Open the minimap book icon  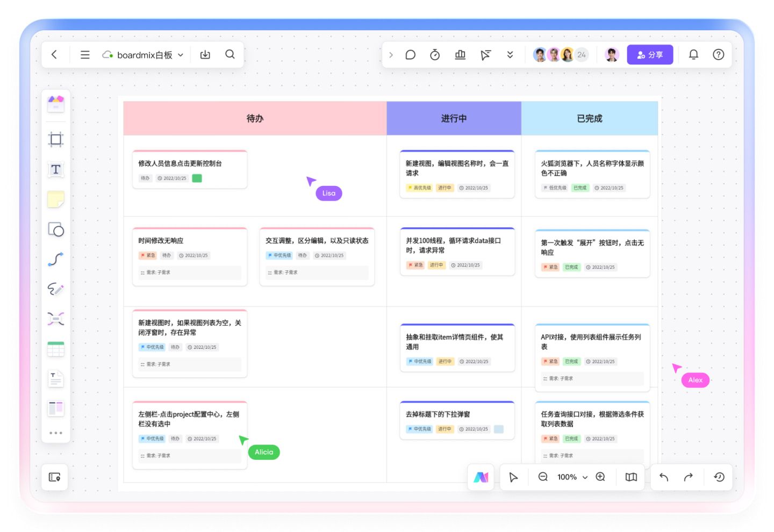(x=632, y=477)
